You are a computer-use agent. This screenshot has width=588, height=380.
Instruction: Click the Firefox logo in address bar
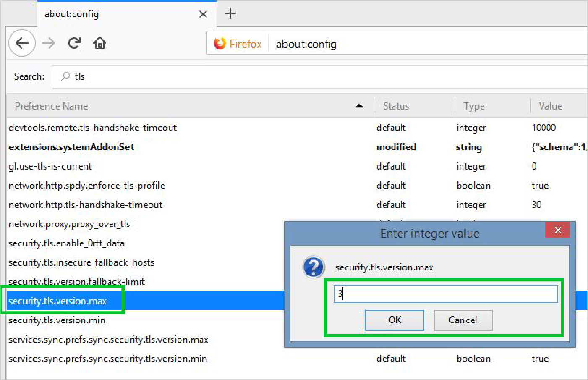220,44
